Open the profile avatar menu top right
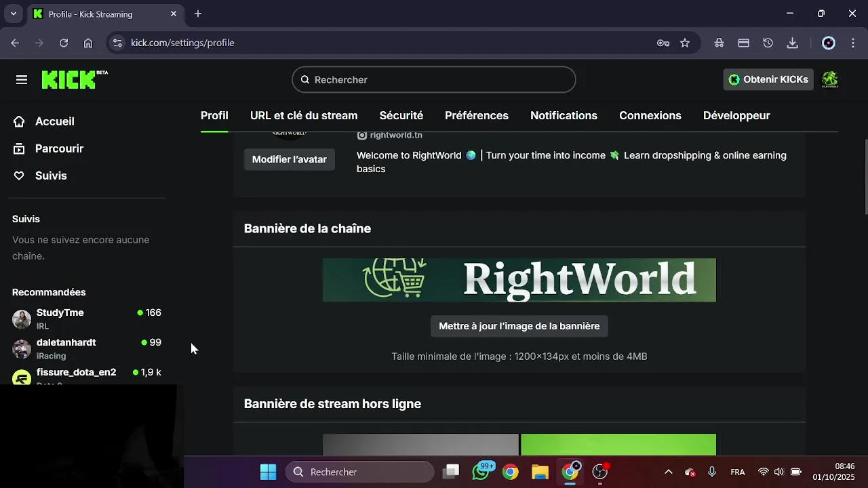The width and height of the screenshot is (868, 488). [830, 79]
